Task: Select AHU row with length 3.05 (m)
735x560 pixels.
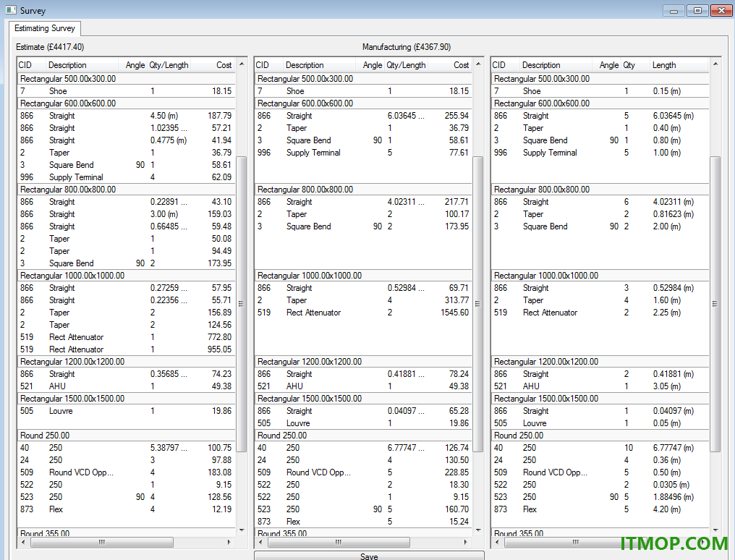Action: click(600, 386)
